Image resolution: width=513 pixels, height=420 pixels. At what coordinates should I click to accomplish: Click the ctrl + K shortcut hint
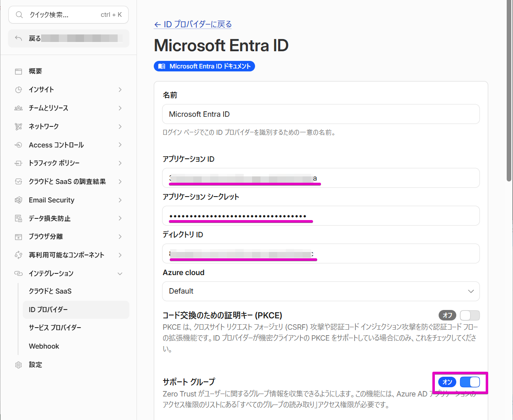point(111,15)
